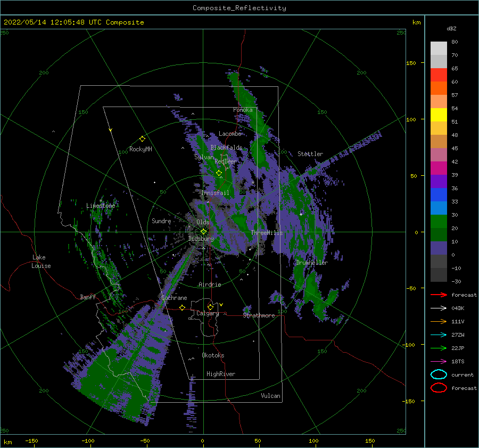
Task: Click the Didsbury town label
Action: click(x=201, y=239)
